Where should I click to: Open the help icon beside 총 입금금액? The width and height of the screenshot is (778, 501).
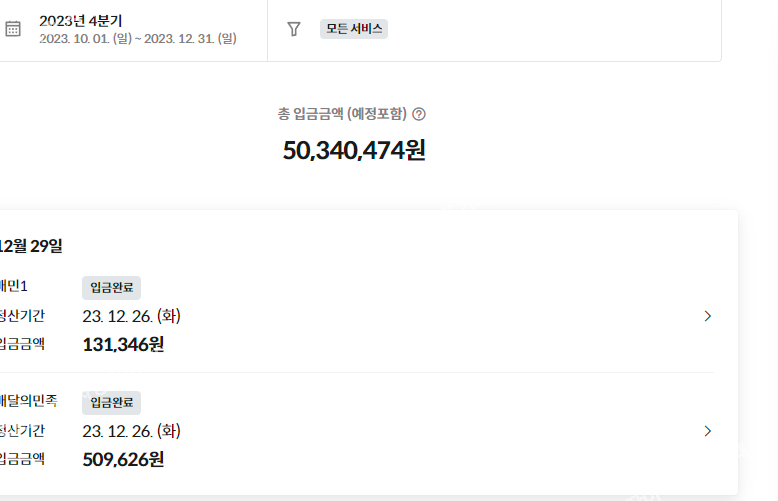[419, 114]
